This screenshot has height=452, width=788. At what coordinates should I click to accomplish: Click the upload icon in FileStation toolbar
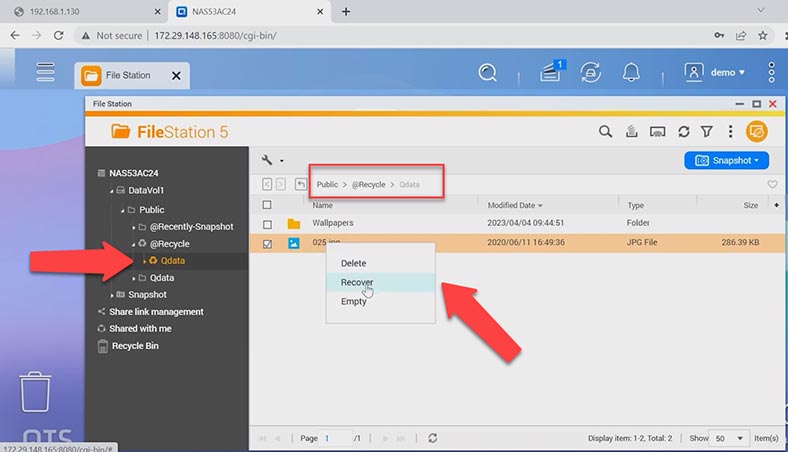632,132
